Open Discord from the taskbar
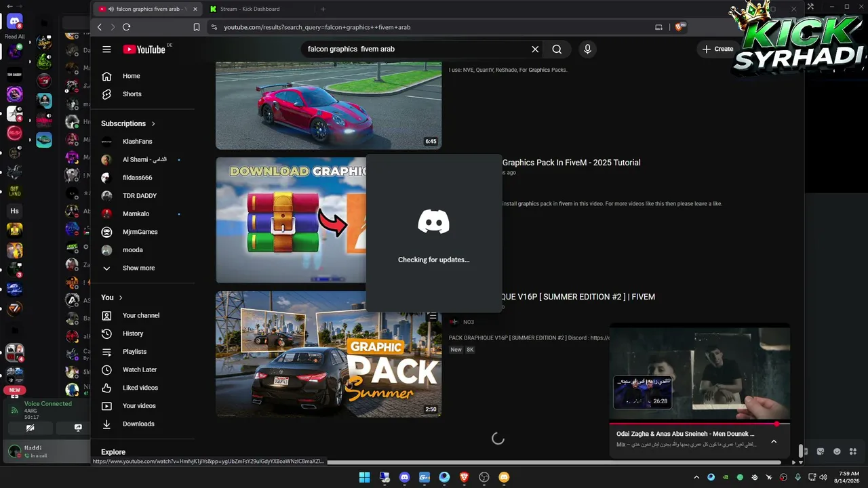 pos(405,477)
